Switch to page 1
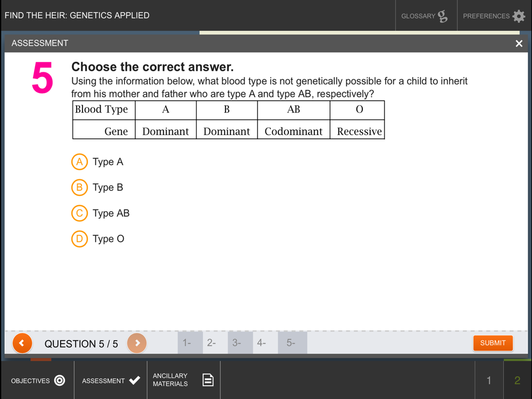The height and width of the screenshot is (399, 532). 489,380
